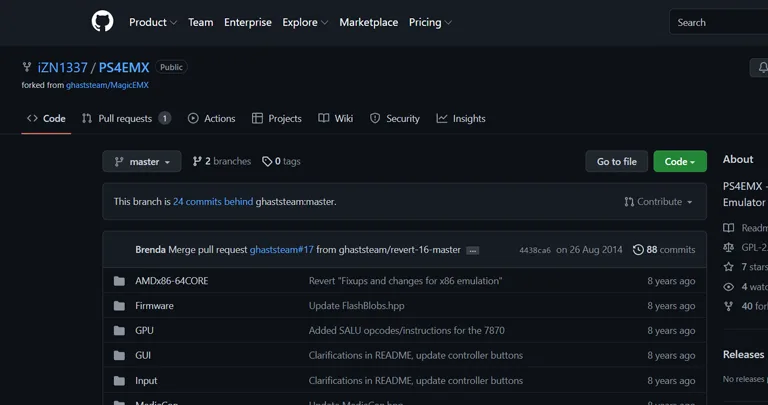Click the watchers eye icon
The height and width of the screenshot is (405, 768).
729,287
